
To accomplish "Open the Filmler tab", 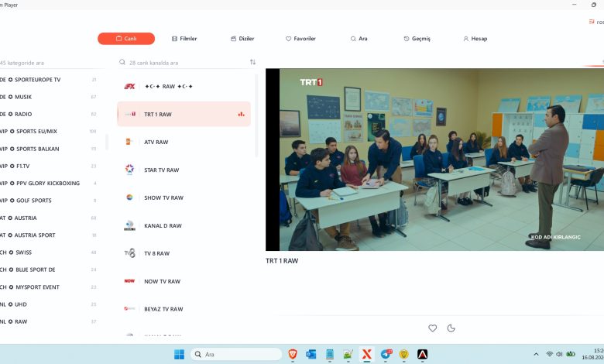I will [x=184, y=39].
